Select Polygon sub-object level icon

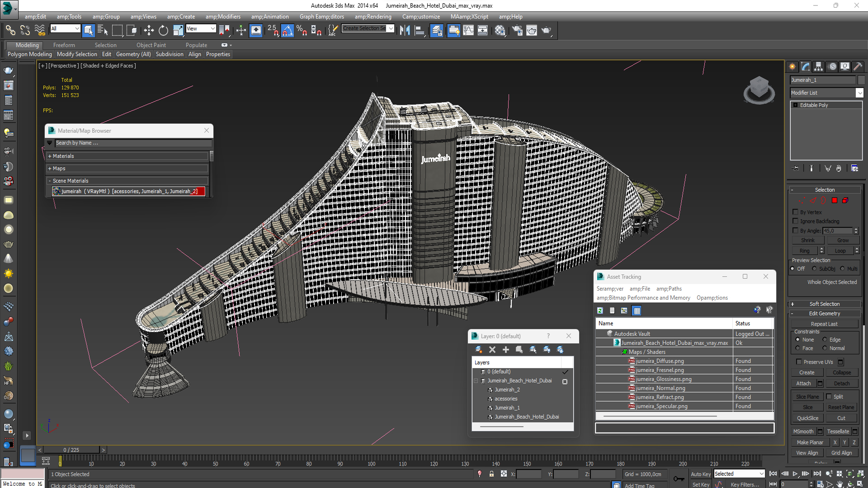pyautogui.click(x=835, y=201)
